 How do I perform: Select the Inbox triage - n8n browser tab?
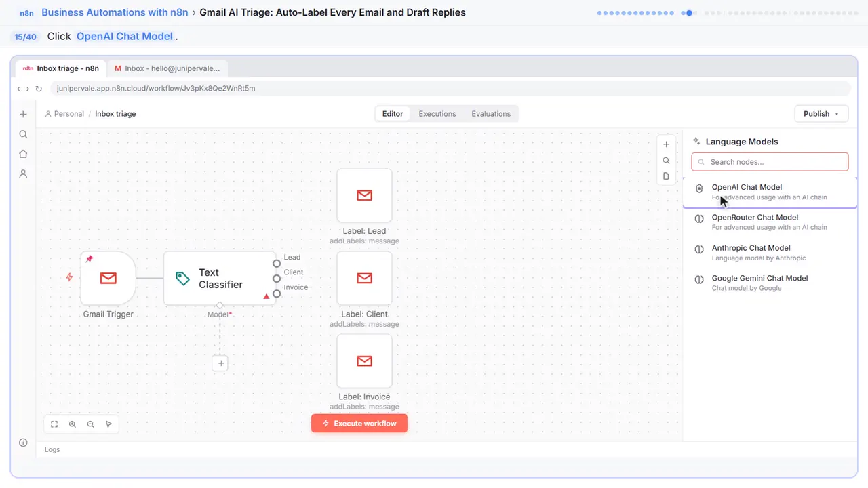click(61, 68)
